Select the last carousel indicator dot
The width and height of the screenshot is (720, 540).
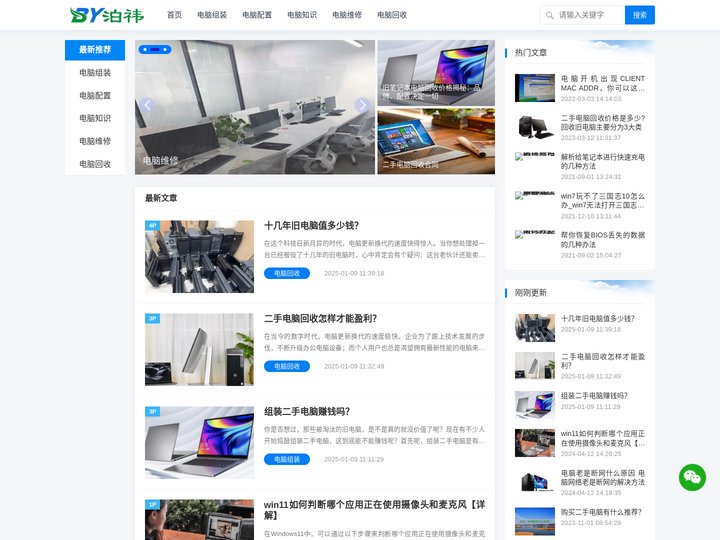click(x=165, y=49)
